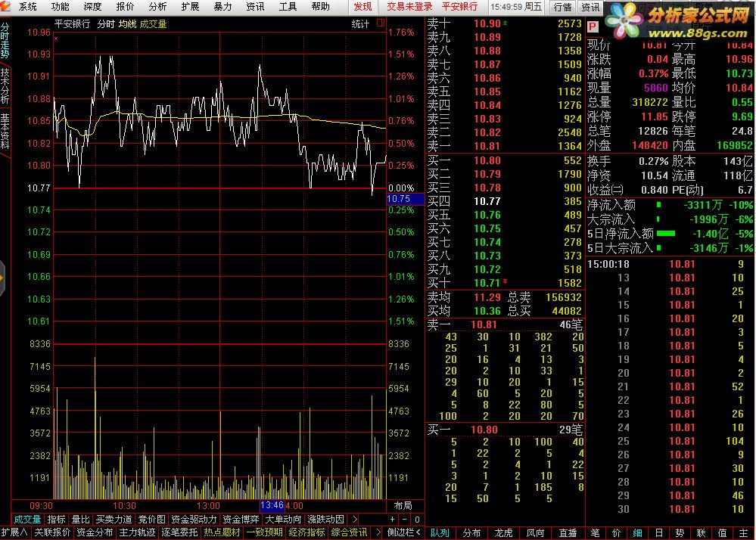Switch to the 风向 tab
The width and height of the screenshot is (756, 540).
pos(535,532)
